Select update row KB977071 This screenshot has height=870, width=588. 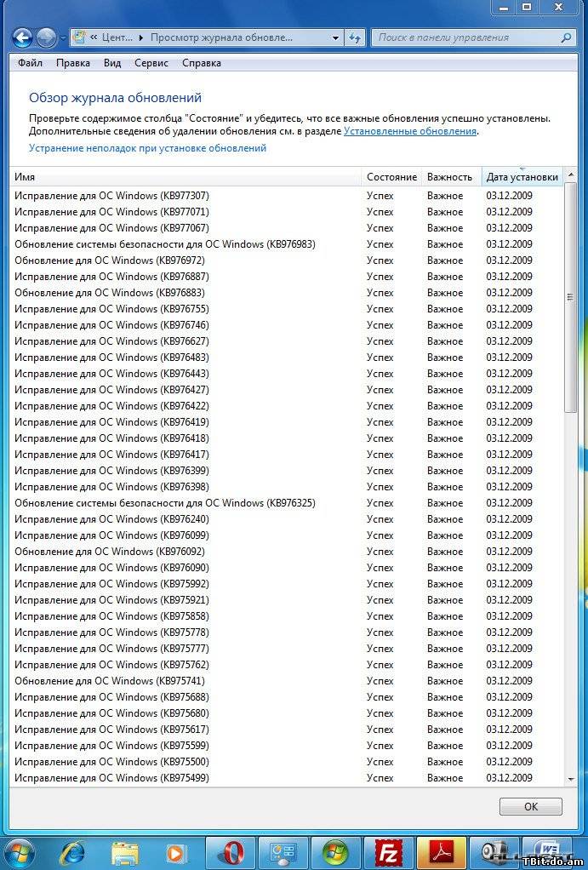click(286, 211)
